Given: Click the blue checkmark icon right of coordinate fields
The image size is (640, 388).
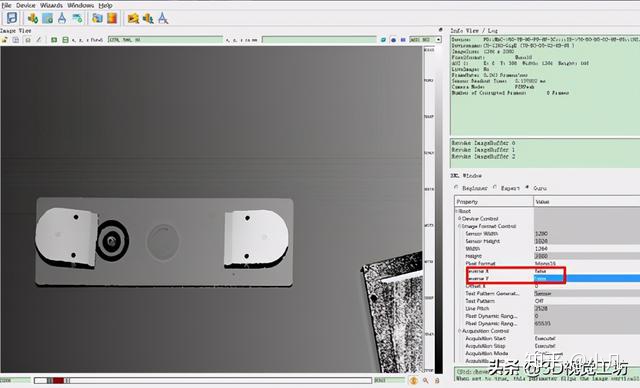Looking at the screenshot, I should pos(383,40).
